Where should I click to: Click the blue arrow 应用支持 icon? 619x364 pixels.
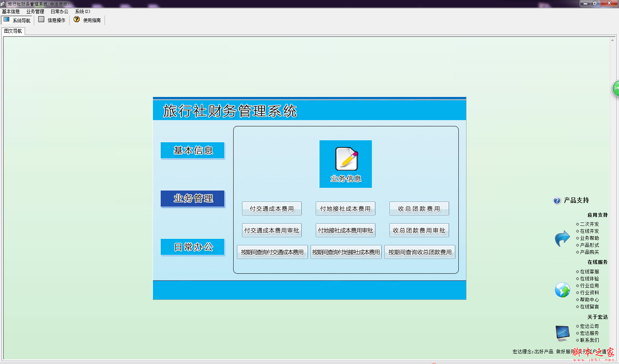coord(562,238)
